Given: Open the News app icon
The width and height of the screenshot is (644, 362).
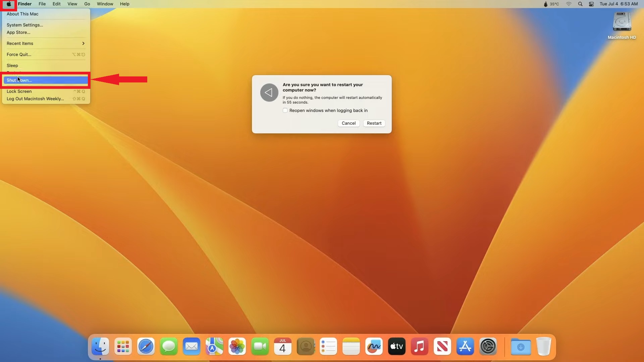Looking at the screenshot, I should (442, 347).
